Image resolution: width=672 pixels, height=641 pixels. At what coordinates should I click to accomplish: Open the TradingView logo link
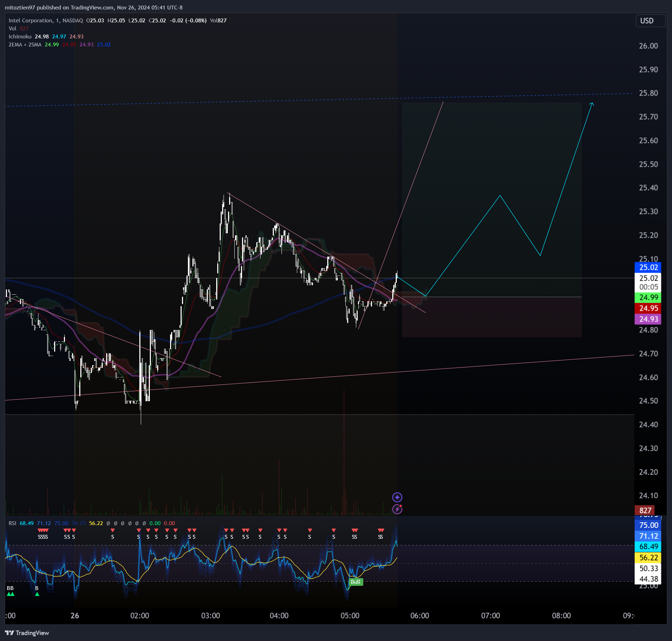(x=27, y=633)
